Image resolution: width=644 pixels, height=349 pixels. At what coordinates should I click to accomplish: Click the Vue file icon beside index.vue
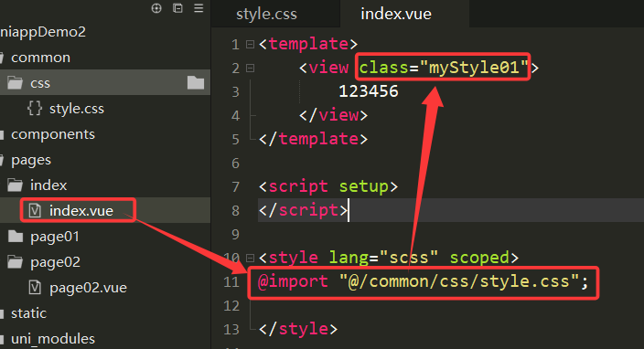(35, 211)
